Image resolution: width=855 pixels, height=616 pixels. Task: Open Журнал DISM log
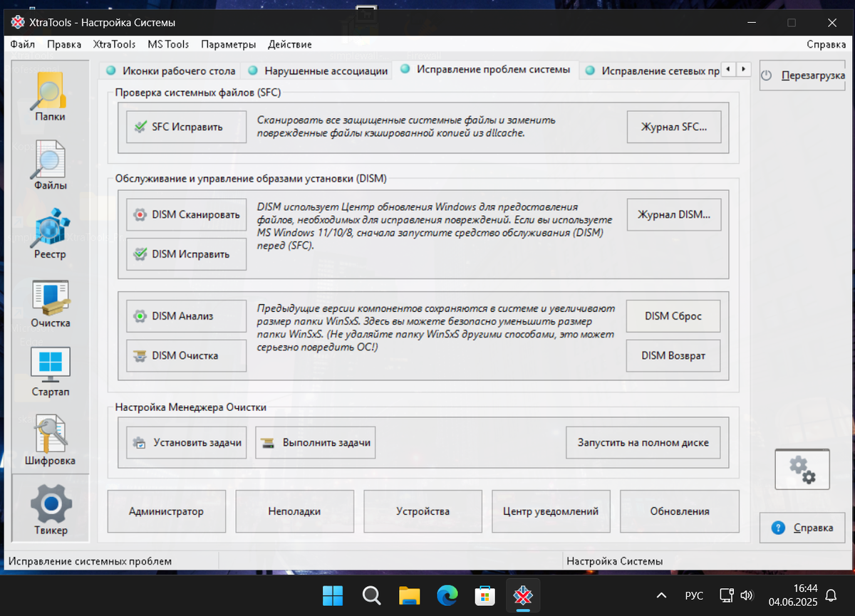coord(674,214)
